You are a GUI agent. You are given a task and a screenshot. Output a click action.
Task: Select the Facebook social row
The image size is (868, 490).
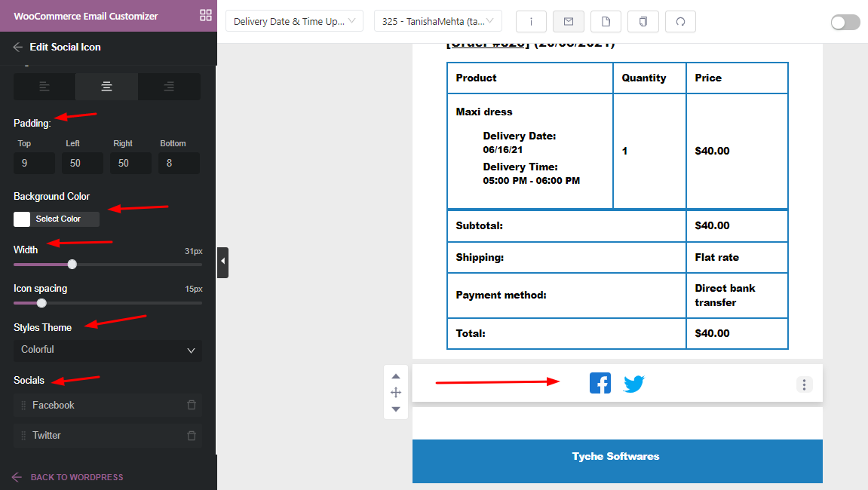coord(108,406)
